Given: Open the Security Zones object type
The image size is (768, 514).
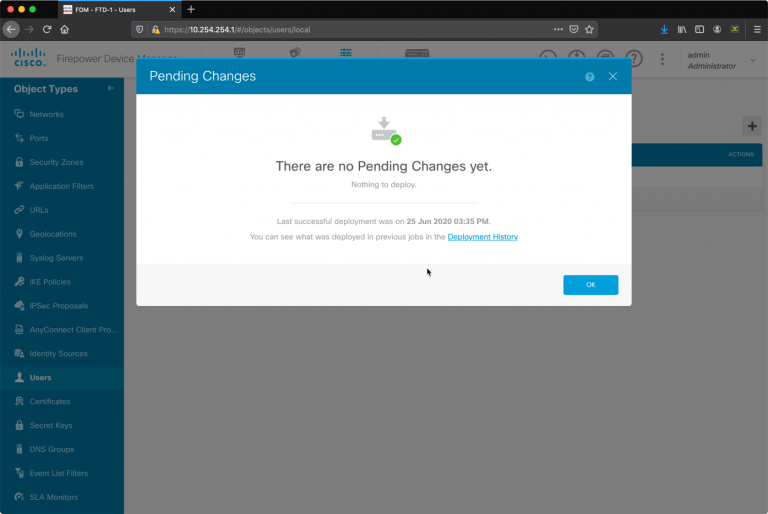Looking at the screenshot, I should (56, 162).
